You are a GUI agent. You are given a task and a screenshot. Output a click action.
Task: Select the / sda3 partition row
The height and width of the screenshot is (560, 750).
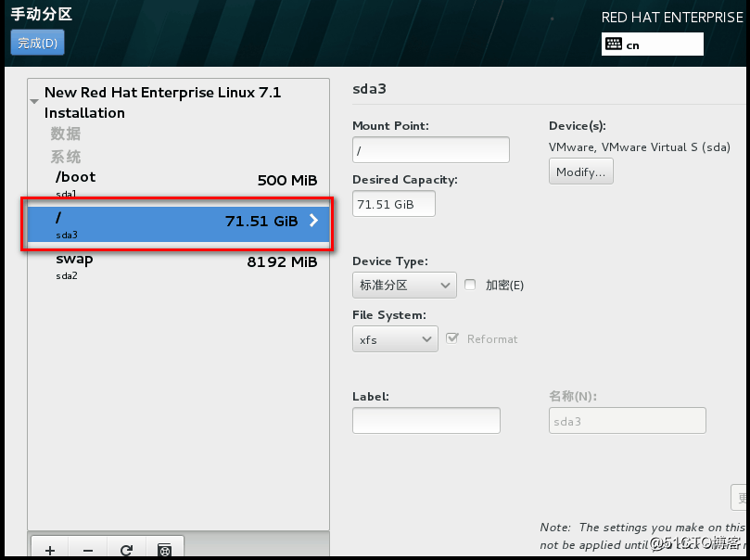coord(179,224)
